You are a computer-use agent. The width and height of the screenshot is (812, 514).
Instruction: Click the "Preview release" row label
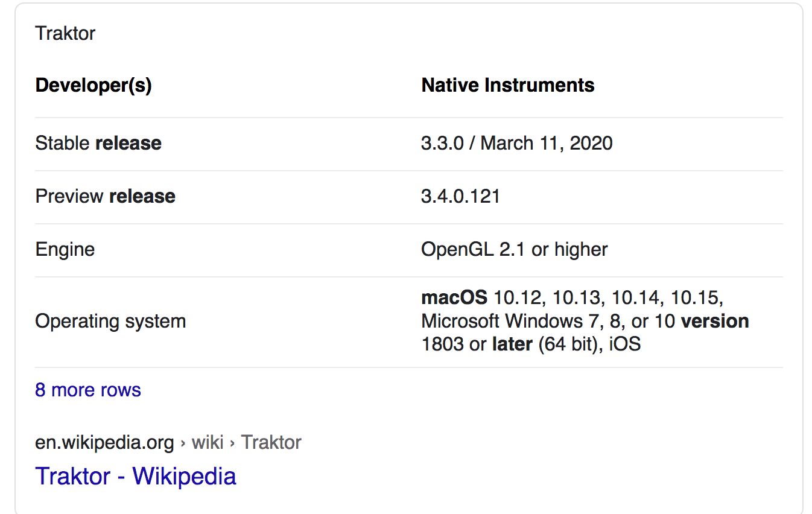click(x=105, y=196)
